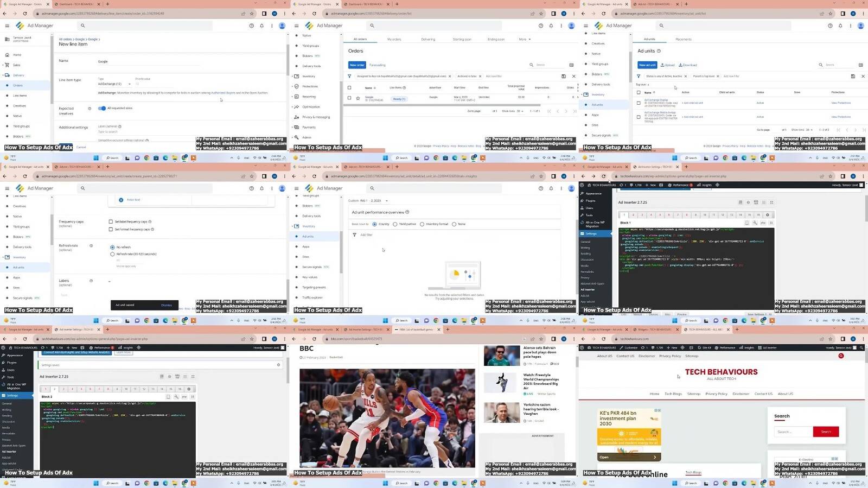
Task: Click the Name field containing Google
Action: [x=148, y=61]
